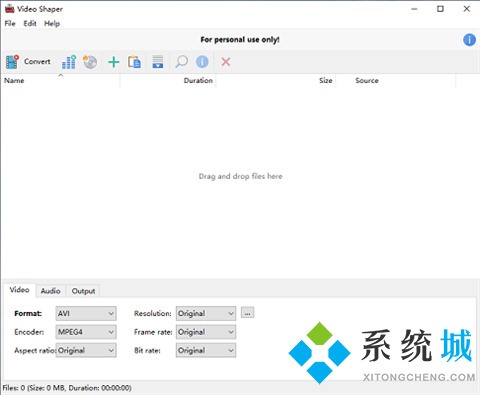Open the Frame rate dropdown

[206, 332]
